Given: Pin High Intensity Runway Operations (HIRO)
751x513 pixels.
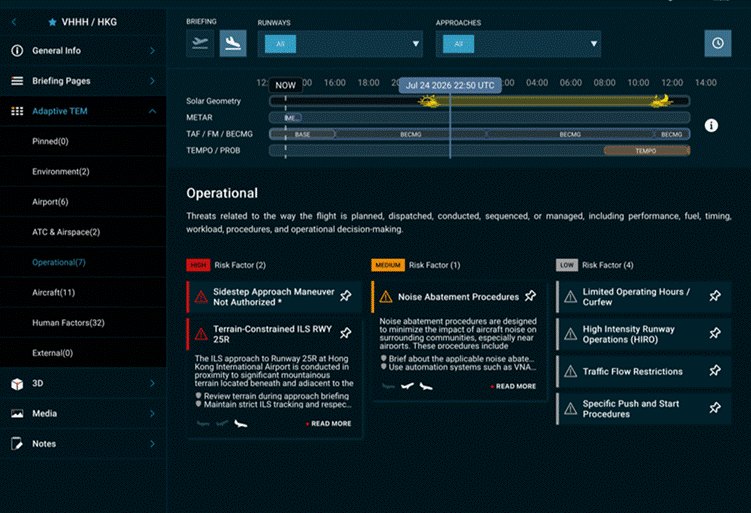Looking at the screenshot, I should [x=715, y=333].
